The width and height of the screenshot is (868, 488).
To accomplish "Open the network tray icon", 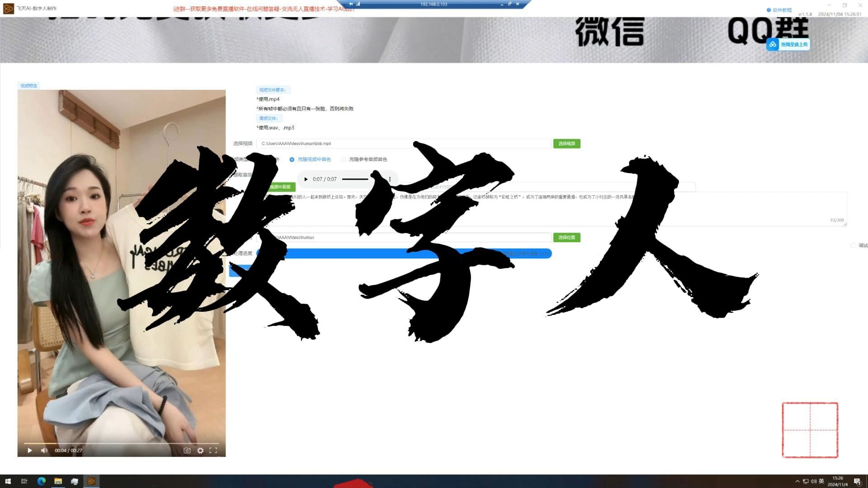I will click(806, 481).
